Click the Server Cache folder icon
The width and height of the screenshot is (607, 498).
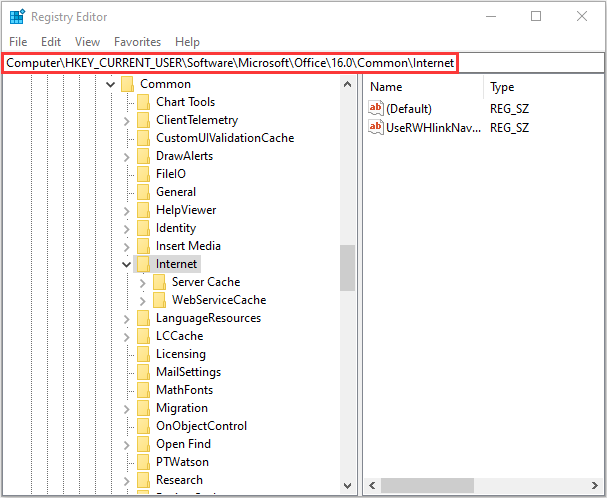(x=159, y=282)
